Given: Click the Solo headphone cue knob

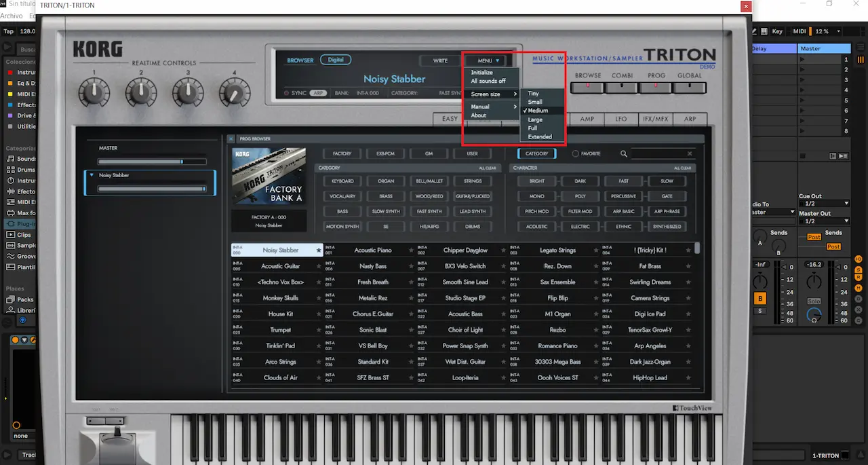Looking at the screenshot, I should pyautogui.click(x=814, y=314).
